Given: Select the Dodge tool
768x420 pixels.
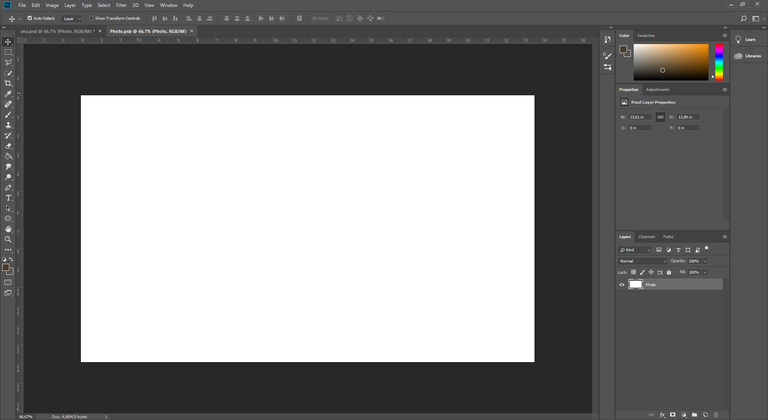Looking at the screenshot, I should click(8, 177).
